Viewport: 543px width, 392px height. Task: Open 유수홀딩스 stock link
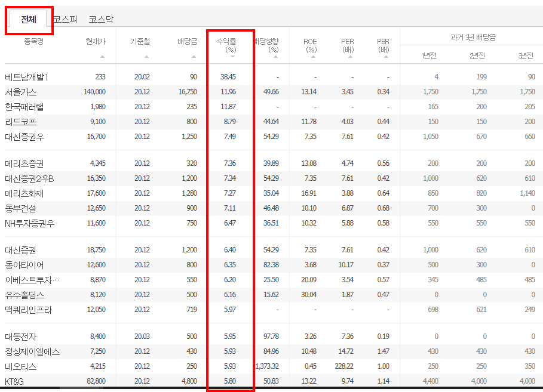24,295
